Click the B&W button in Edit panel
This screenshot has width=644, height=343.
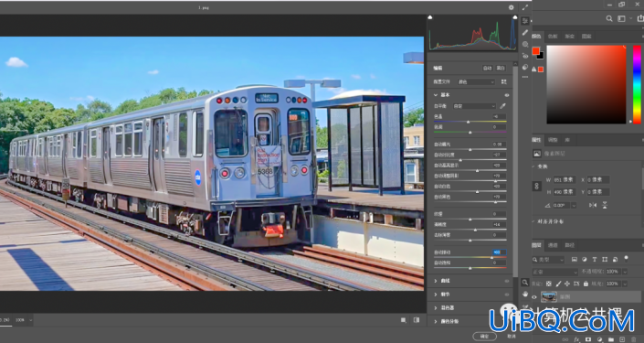501,69
